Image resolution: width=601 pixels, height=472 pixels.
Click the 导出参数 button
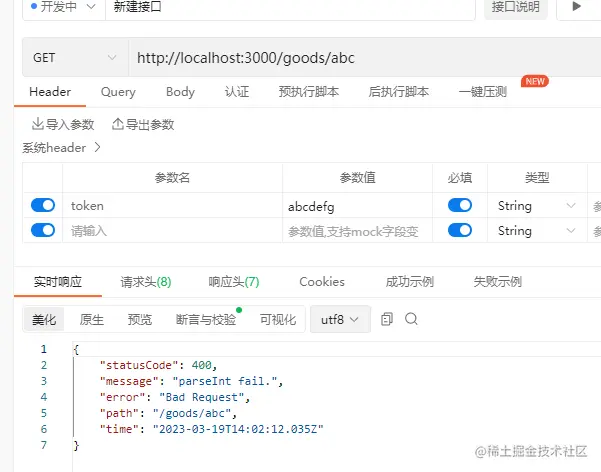click(x=143, y=124)
